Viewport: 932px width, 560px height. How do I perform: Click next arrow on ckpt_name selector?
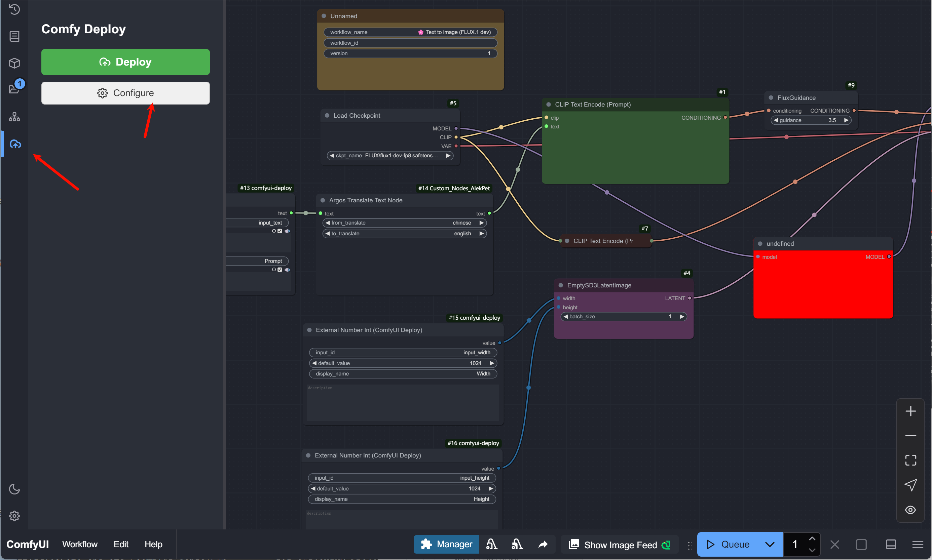coord(448,156)
